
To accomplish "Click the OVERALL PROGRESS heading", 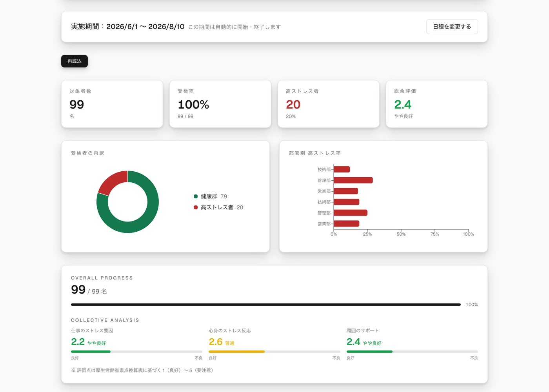I will [x=102, y=278].
